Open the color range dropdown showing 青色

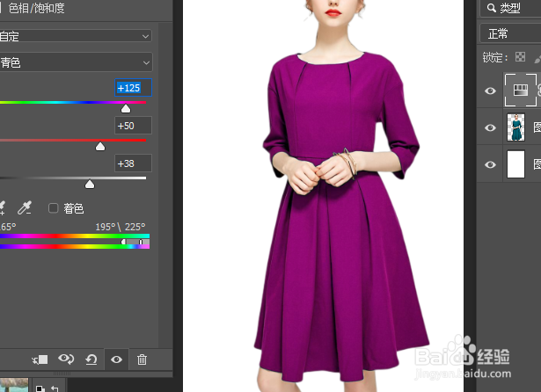tap(76, 62)
